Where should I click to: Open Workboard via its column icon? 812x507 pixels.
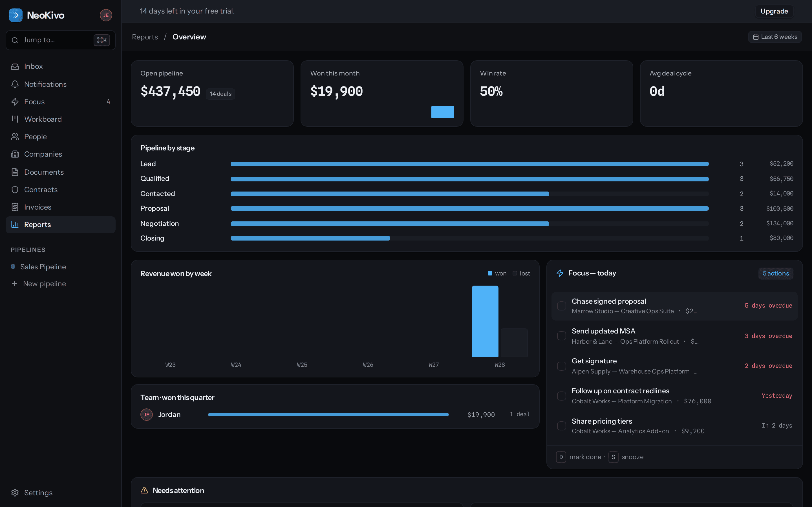tap(15, 119)
